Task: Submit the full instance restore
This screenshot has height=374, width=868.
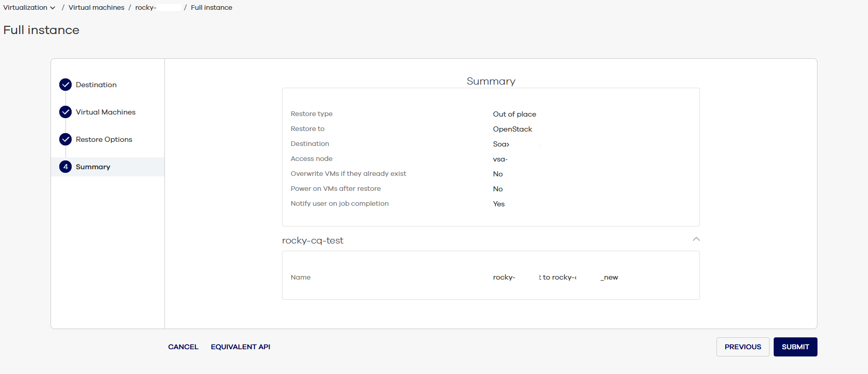Action: click(795, 347)
